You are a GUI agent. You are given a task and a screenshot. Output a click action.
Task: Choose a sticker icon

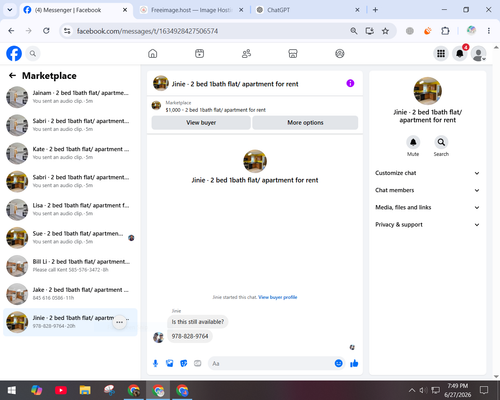(184, 363)
